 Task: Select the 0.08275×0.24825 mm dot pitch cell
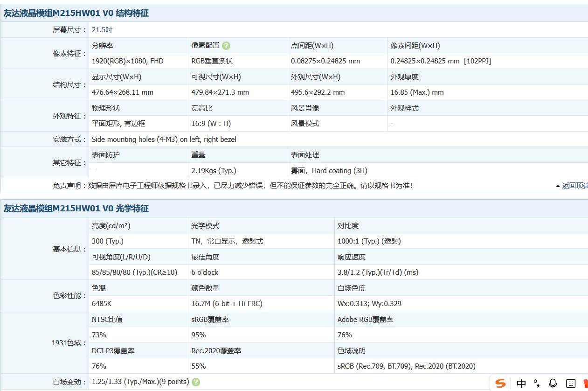point(325,61)
